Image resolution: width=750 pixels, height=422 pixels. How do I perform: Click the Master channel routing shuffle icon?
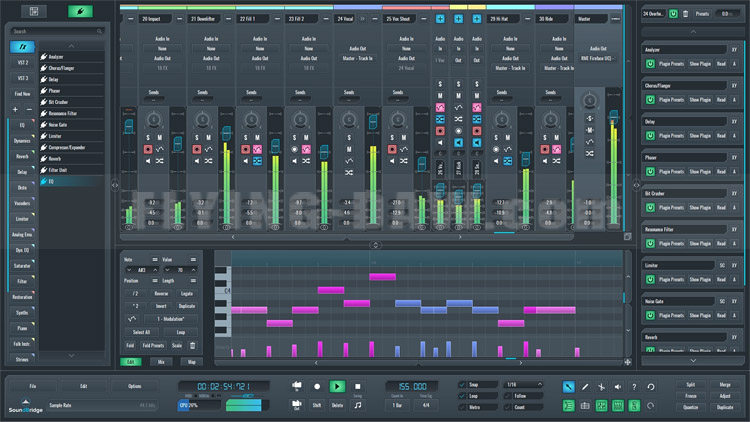pos(590,154)
